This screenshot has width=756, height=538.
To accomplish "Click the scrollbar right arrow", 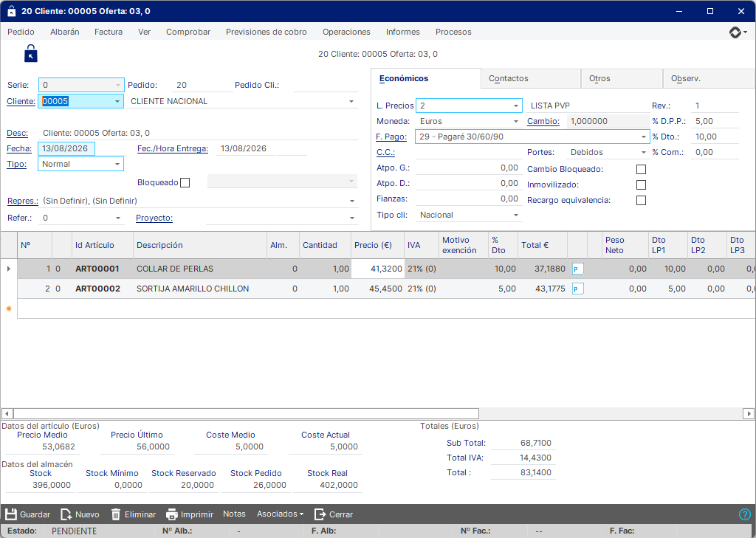I will [x=749, y=413].
